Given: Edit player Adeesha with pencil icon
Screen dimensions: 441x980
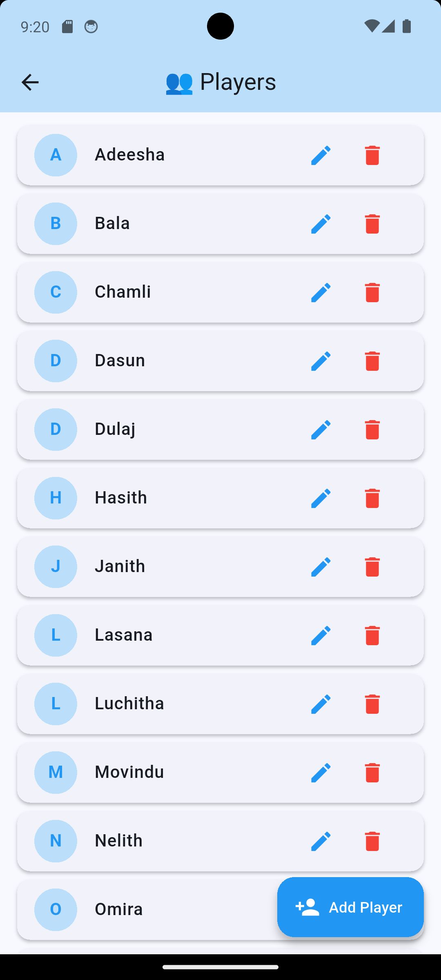Looking at the screenshot, I should (321, 155).
